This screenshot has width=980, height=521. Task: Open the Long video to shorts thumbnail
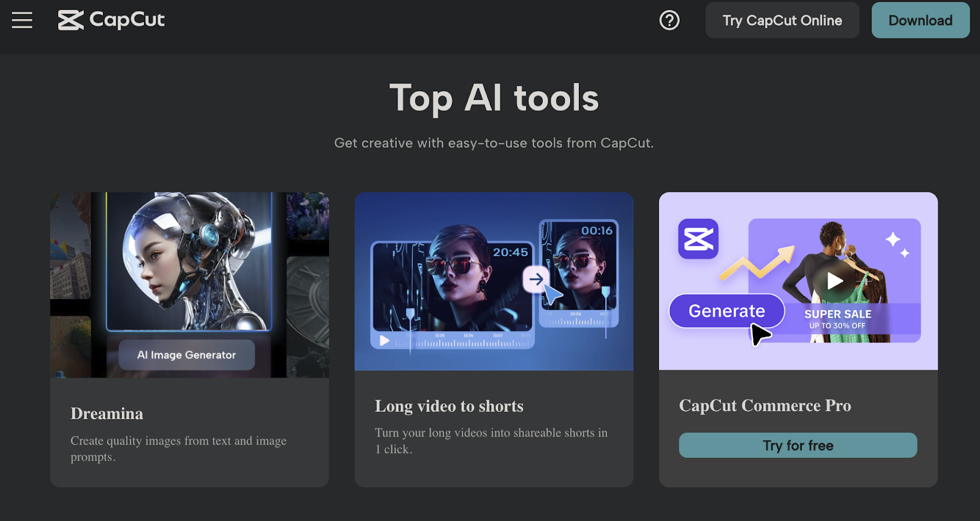494,281
